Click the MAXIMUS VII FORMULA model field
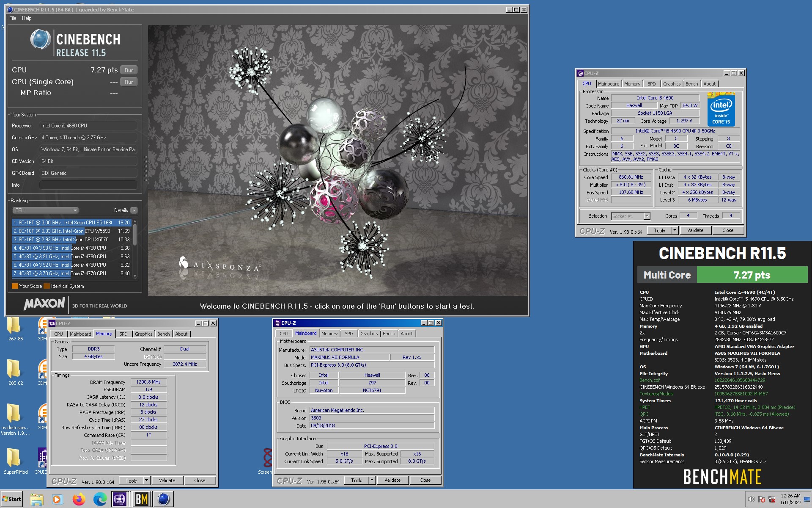 [x=349, y=357]
